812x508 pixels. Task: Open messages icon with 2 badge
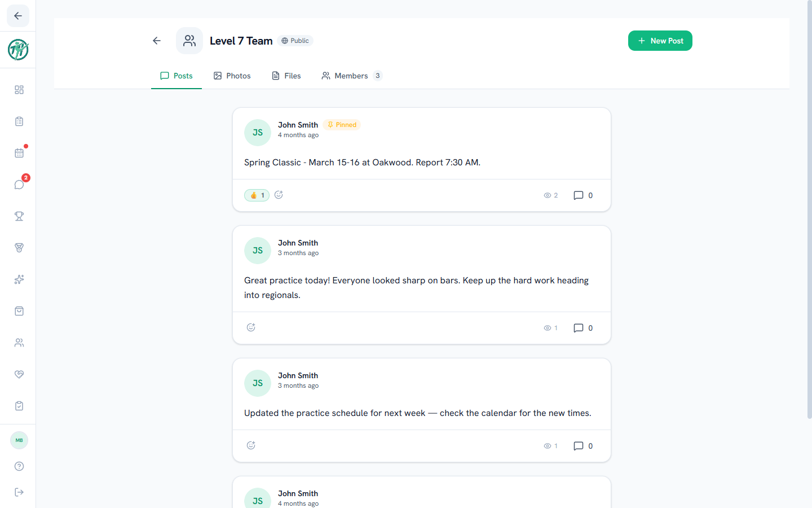[19, 185]
